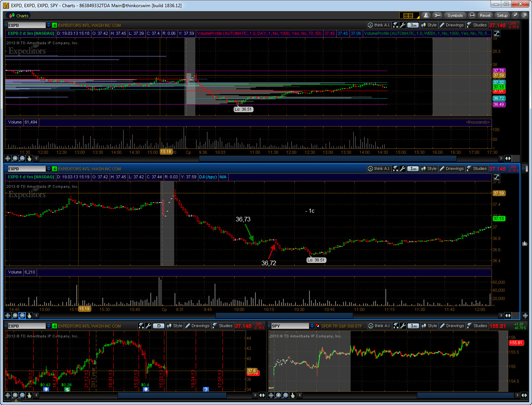Print charts using the printer icon

click(x=472, y=15)
